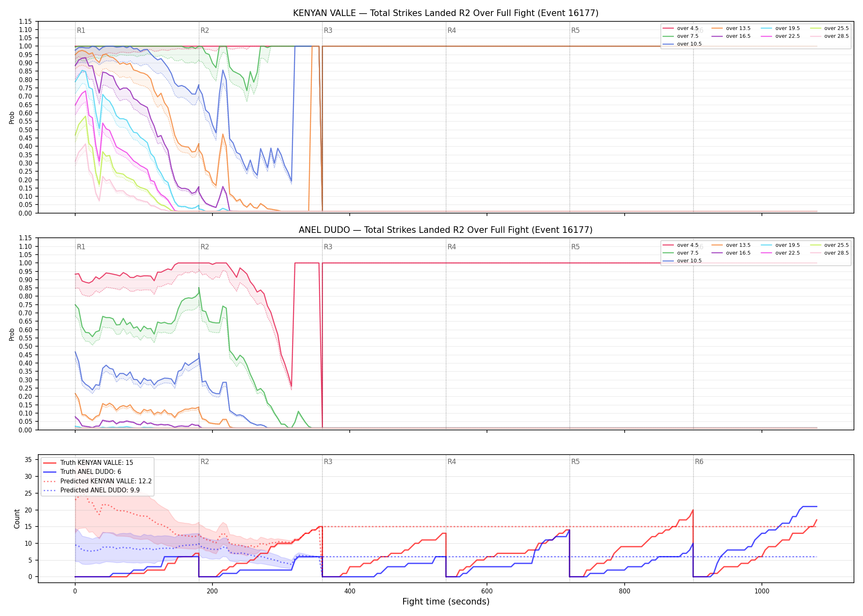Click the 'Fight time (seconds)' axis label

pyautogui.click(x=446, y=602)
